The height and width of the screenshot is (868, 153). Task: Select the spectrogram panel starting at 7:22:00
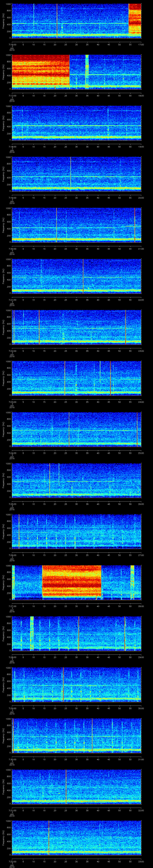tap(77, 327)
